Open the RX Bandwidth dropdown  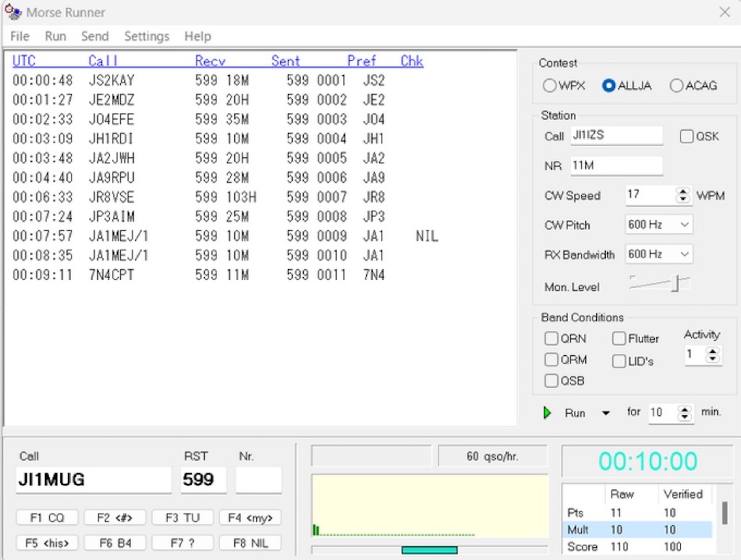coord(685,254)
